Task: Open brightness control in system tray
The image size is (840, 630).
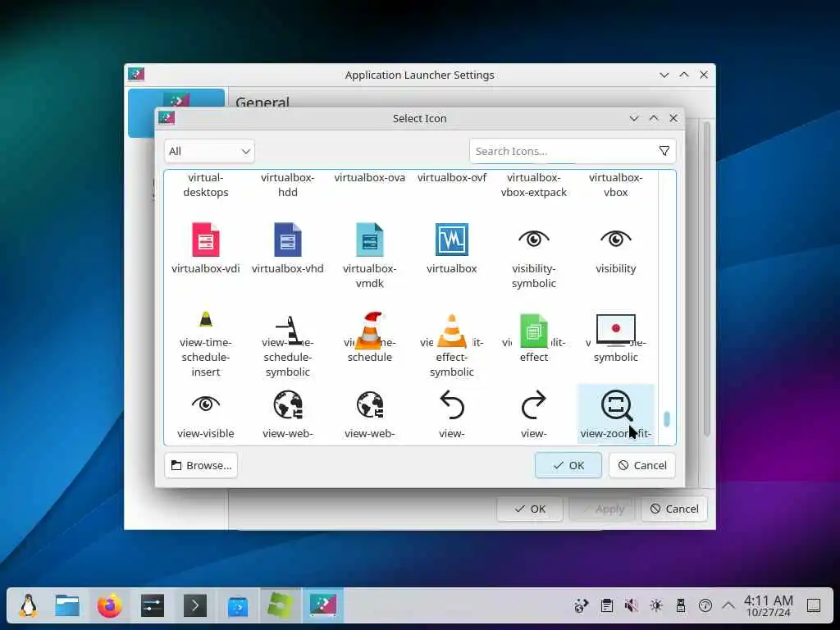Action: [x=656, y=606]
